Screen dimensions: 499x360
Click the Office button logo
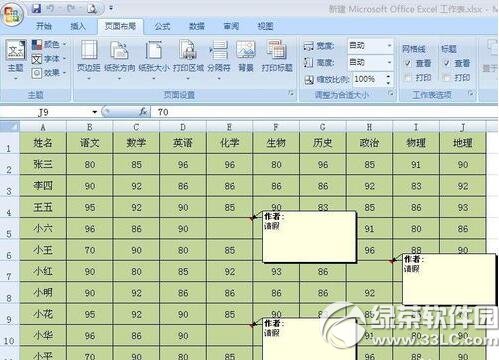point(12,14)
